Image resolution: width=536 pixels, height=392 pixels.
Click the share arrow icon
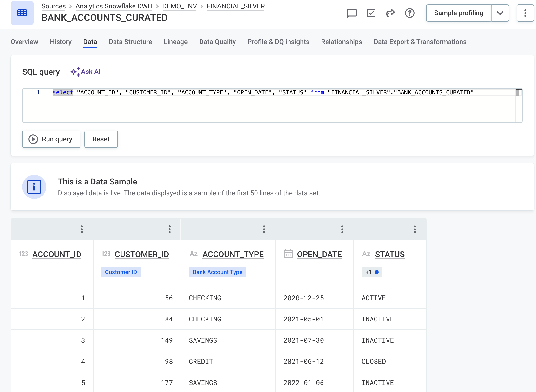coord(390,13)
